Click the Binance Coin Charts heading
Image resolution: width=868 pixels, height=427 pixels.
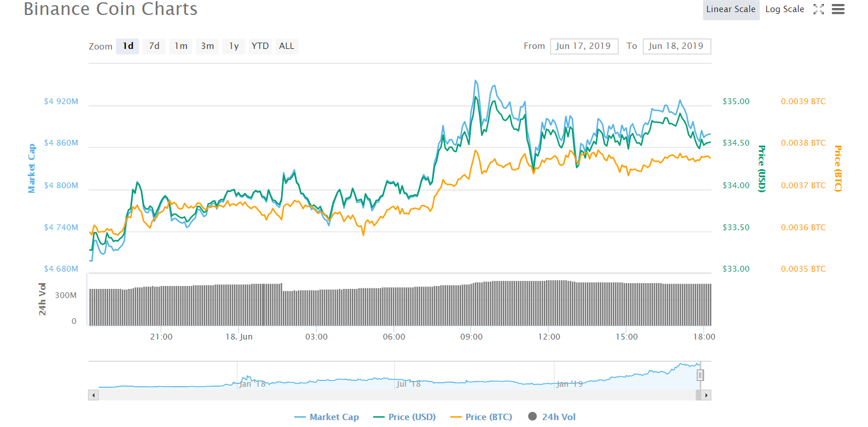tap(110, 9)
